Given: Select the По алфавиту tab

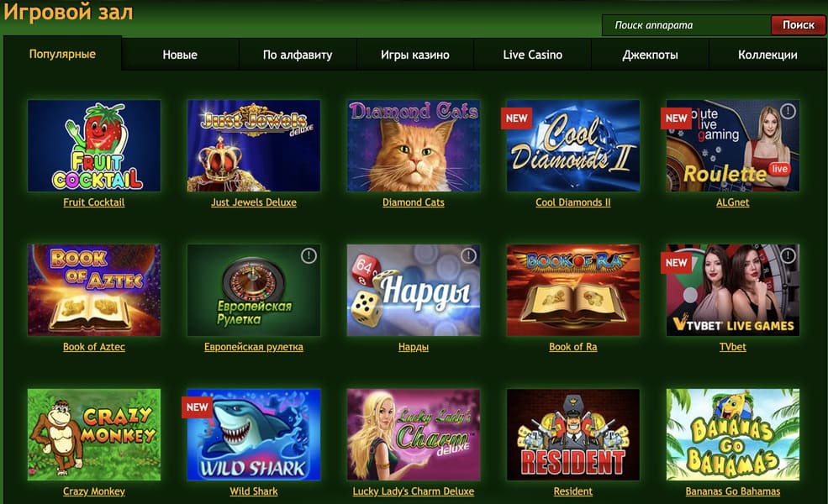Looking at the screenshot, I should click(298, 55).
